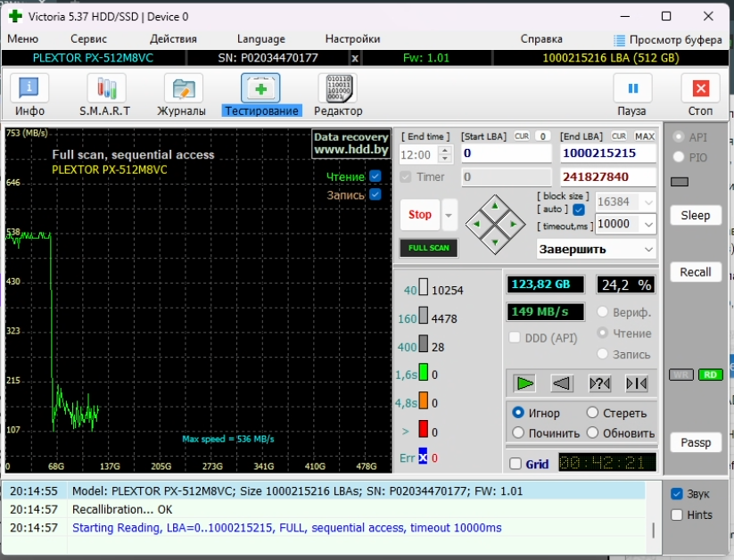The image size is (734, 560).
Task: Click the green RD indicator
Action: (x=711, y=375)
